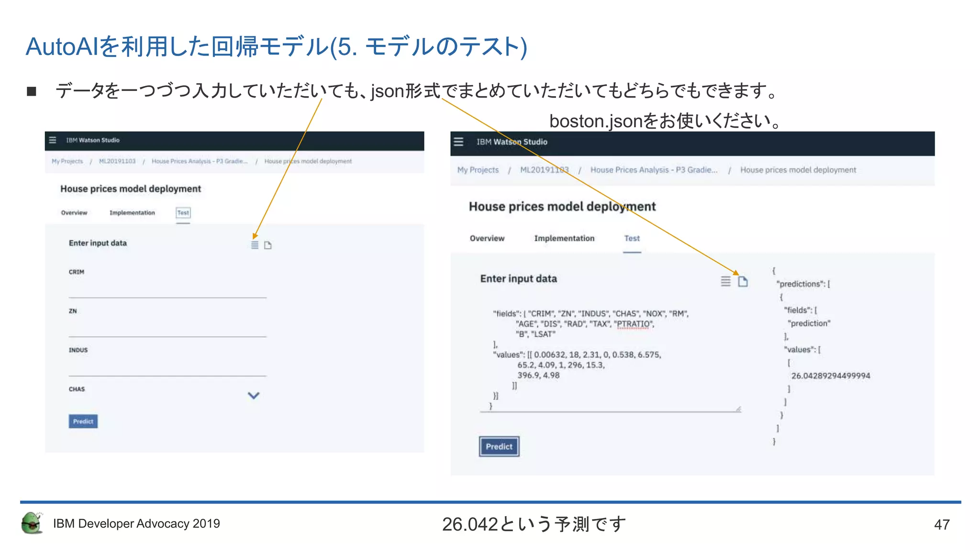Select JSON document icon in left window
The width and height of the screenshot is (980, 551).
pyautogui.click(x=268, y=245)
